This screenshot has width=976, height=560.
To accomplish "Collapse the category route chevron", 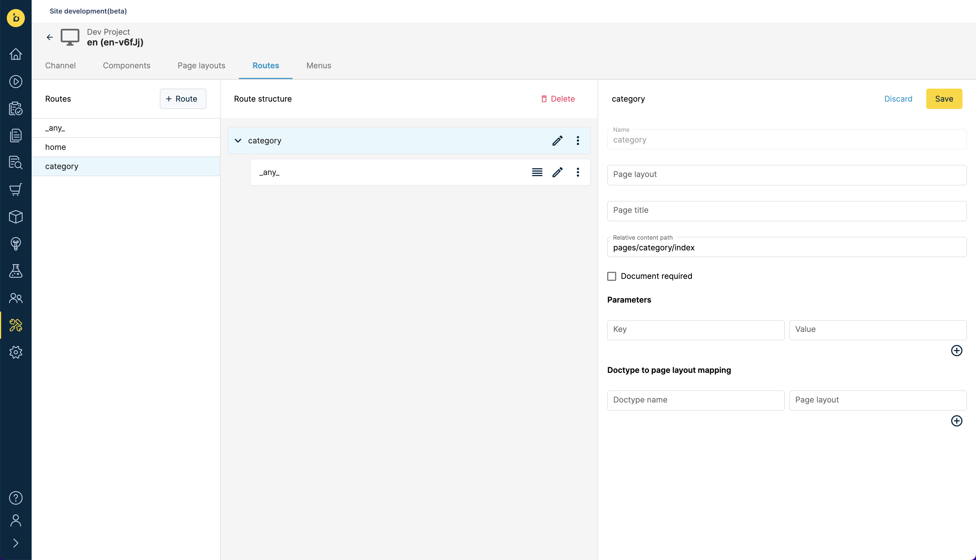I will click(x=238, y=141).
